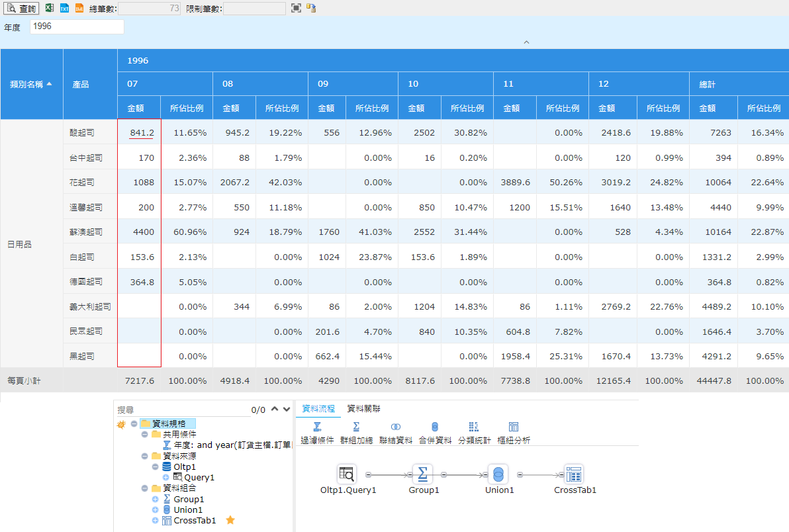
Task: Collapse the 共用條件 tree node
Action: [144, 435]
